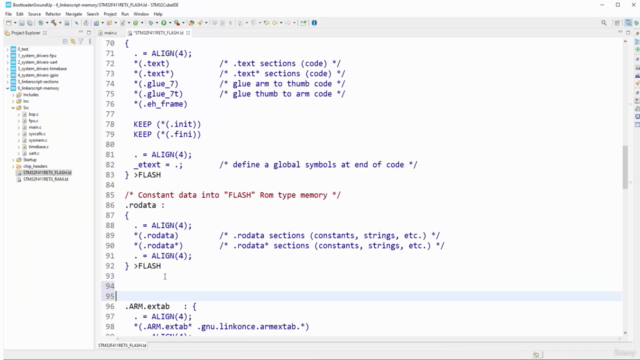
Task: Click the Open Perspective icon
Action: click(617, 23)
